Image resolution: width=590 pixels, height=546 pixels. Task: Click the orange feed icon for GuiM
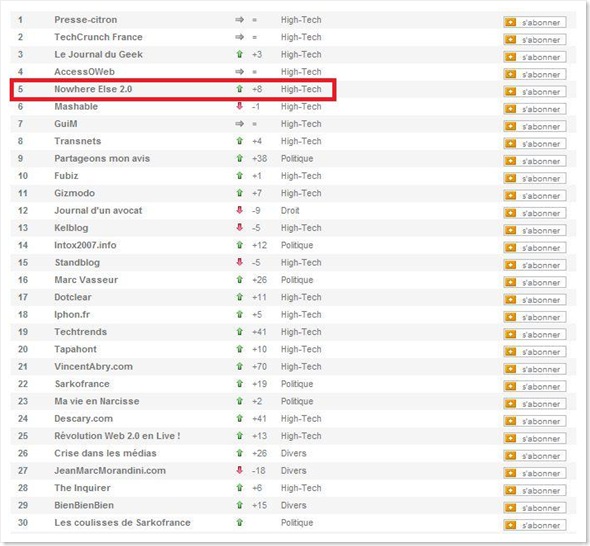511,126
